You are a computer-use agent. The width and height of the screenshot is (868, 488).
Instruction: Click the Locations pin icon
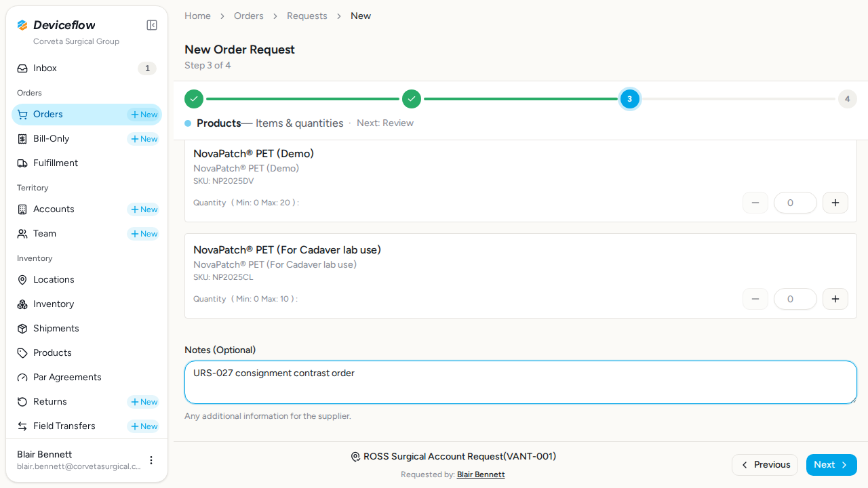tap(22, 280)
